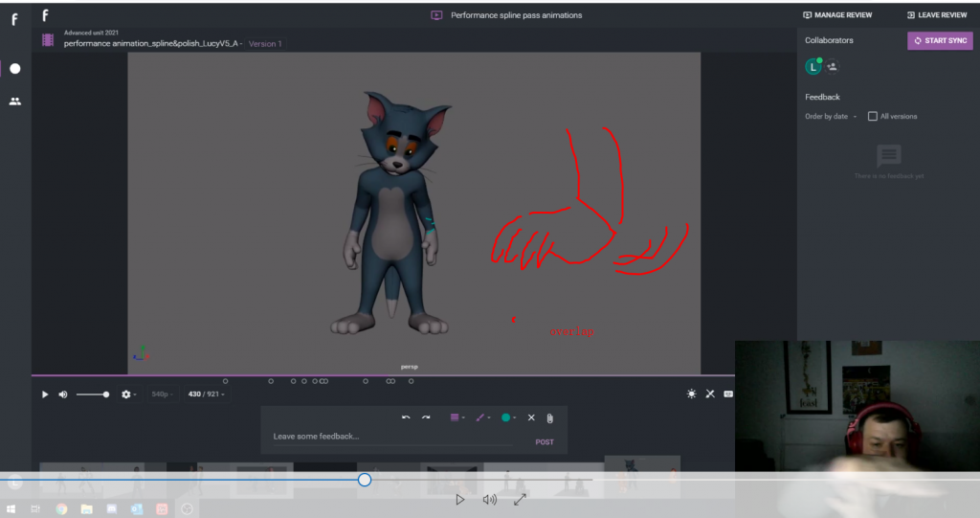Expand the Order by date dropdown
The image size is (980, 518).
click(831, 117)
